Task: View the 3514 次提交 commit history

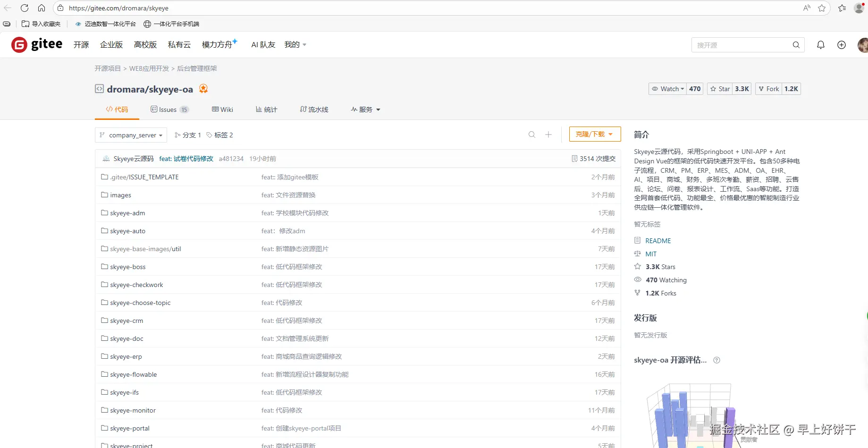Action: (593, 158)
